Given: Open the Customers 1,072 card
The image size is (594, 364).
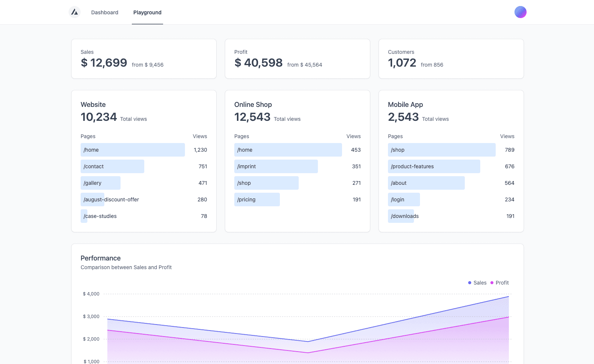Looking at the screenshot, I should tap(451, 59).
